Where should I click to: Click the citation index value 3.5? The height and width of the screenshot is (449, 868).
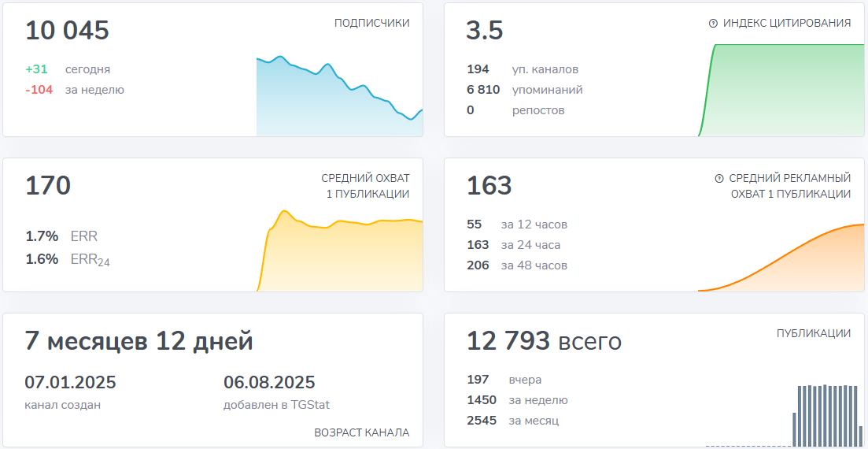(485, 30)
